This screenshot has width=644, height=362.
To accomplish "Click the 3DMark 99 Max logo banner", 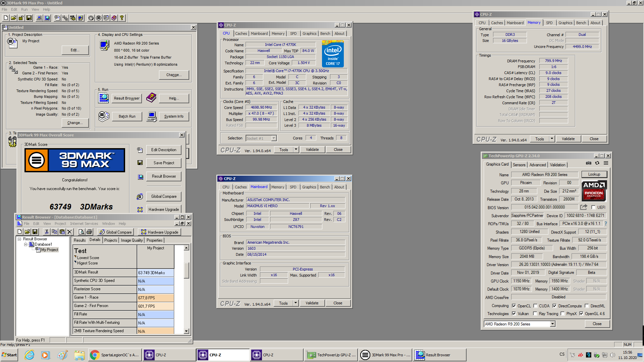I will click(x=75, y=160).
